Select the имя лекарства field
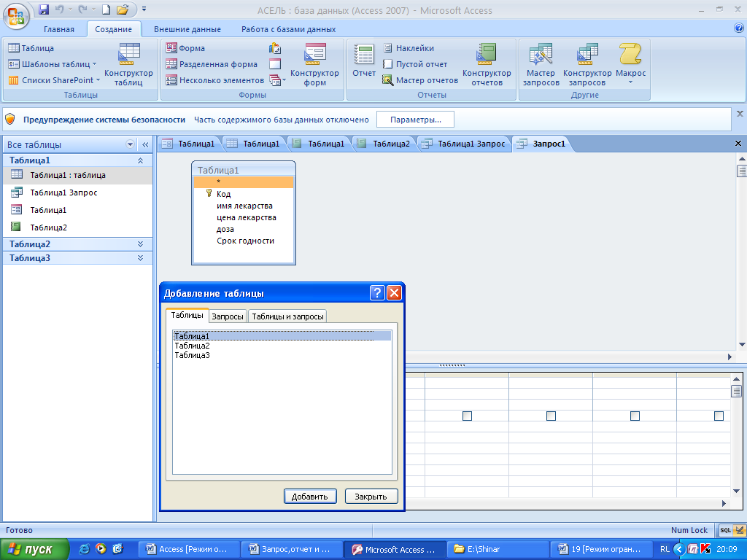Viewport: 747px width, 560px height. [244, 206]
